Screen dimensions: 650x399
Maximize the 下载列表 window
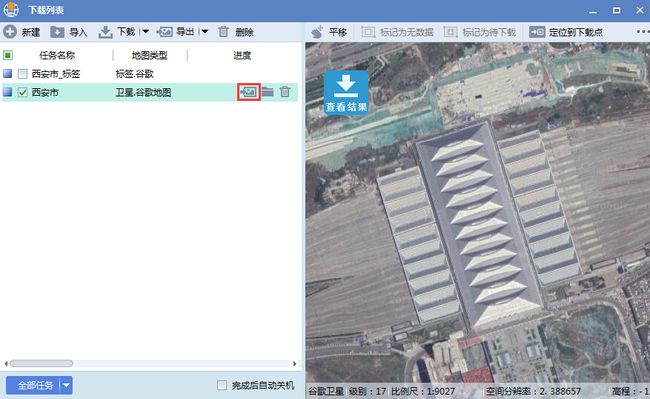(616, 10)
